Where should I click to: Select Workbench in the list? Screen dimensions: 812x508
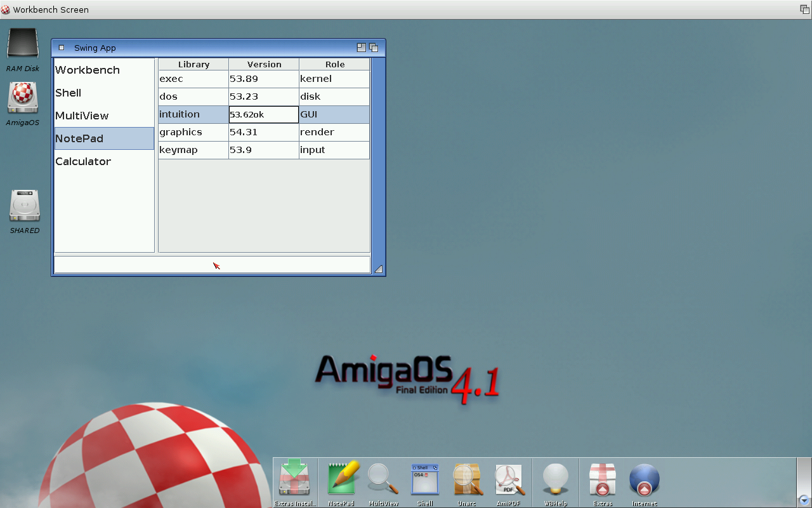[x=104, y=70]
